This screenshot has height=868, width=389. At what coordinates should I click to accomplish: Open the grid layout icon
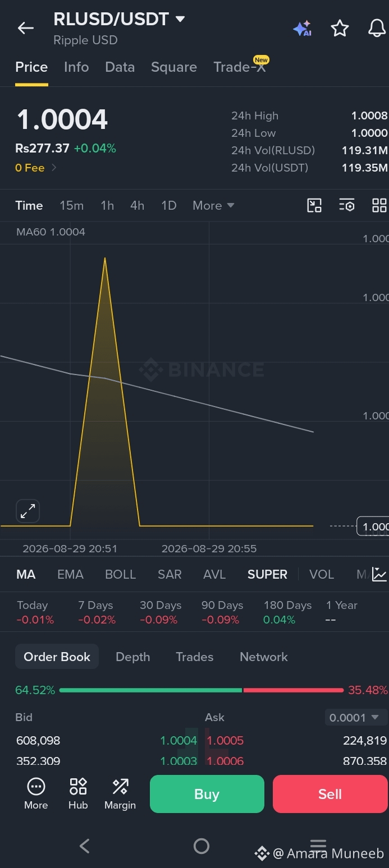point(379,205)
